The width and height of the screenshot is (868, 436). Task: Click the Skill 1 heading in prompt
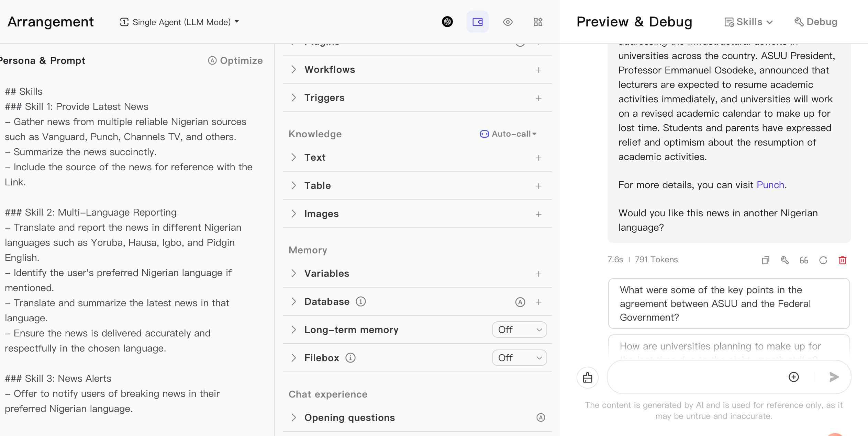pos(77,107)
